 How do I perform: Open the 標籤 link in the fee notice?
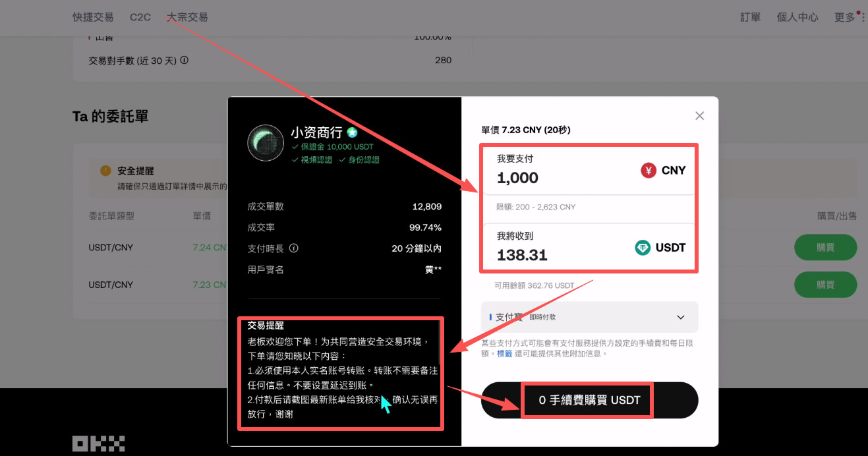[504, 354]
